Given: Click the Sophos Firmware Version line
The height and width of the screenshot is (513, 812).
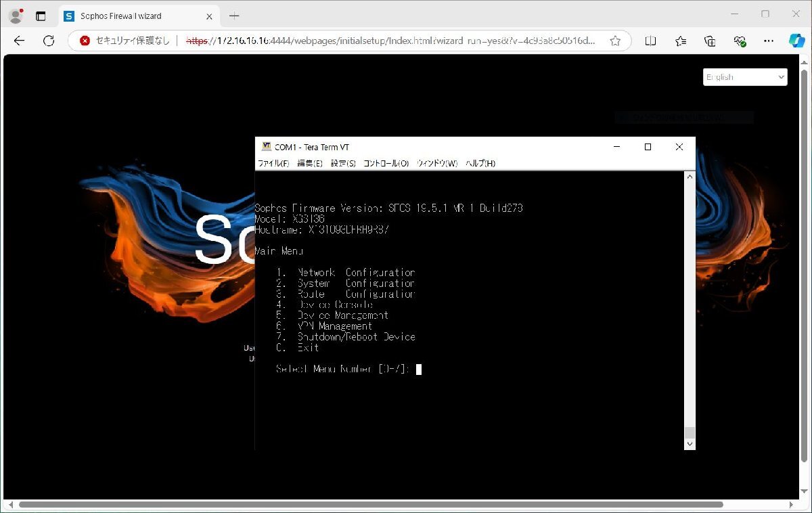Looking at the screenshot, I should click(x=388, y=208).
